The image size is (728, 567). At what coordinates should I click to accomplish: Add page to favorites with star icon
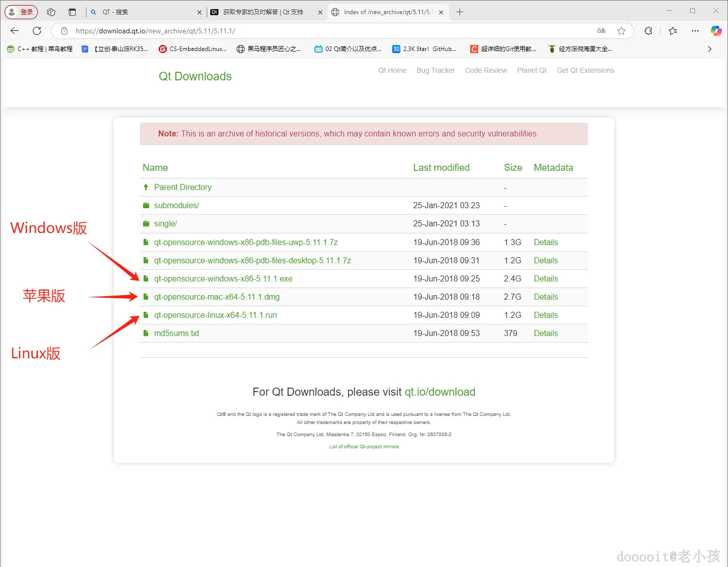(621, 31)
